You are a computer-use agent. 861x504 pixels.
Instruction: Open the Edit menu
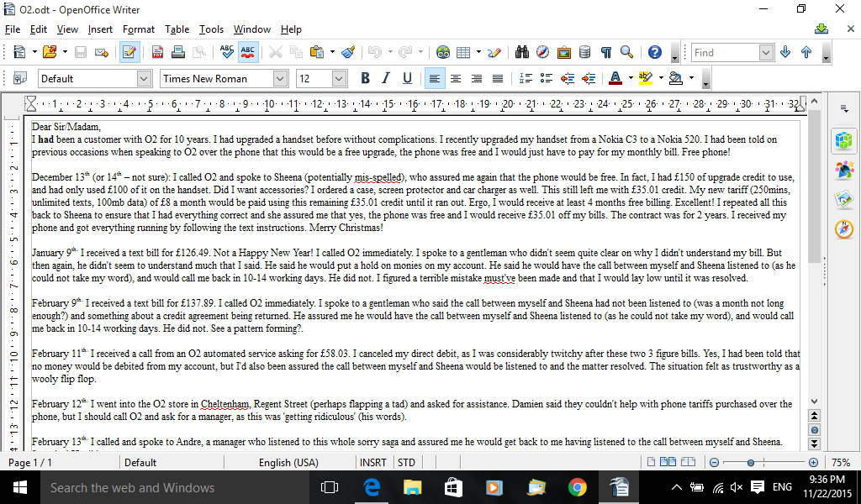click(x=39, y=29)
